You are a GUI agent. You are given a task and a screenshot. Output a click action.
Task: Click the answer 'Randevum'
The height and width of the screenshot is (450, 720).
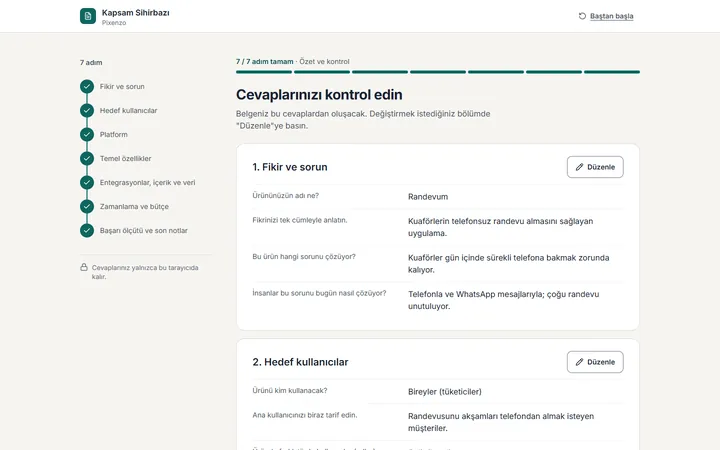click(428, 197)
